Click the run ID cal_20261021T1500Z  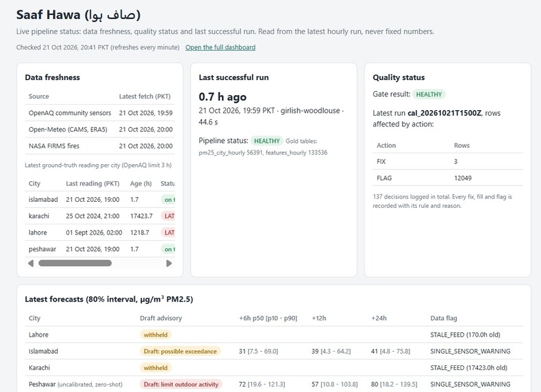444,113
